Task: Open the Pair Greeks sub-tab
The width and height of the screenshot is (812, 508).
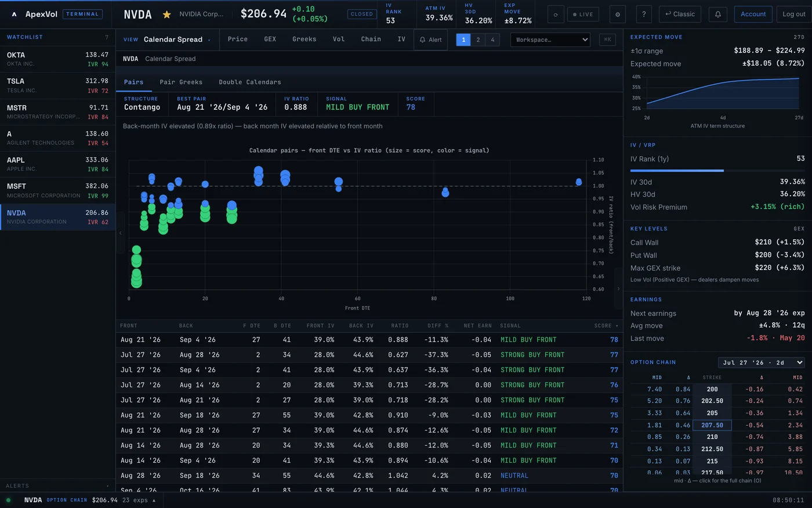Action: [181, 82]
